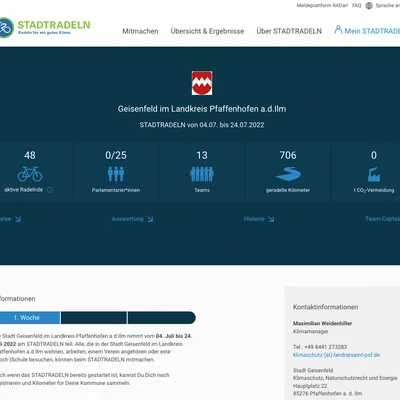Click the 706 kilometers value

288,155
